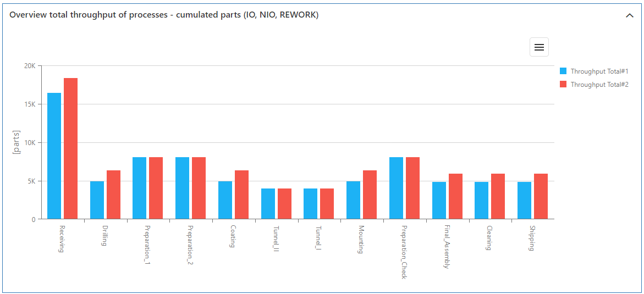
Task: Toggle Throughput Total#2 legend series
Action: [599, 85]
